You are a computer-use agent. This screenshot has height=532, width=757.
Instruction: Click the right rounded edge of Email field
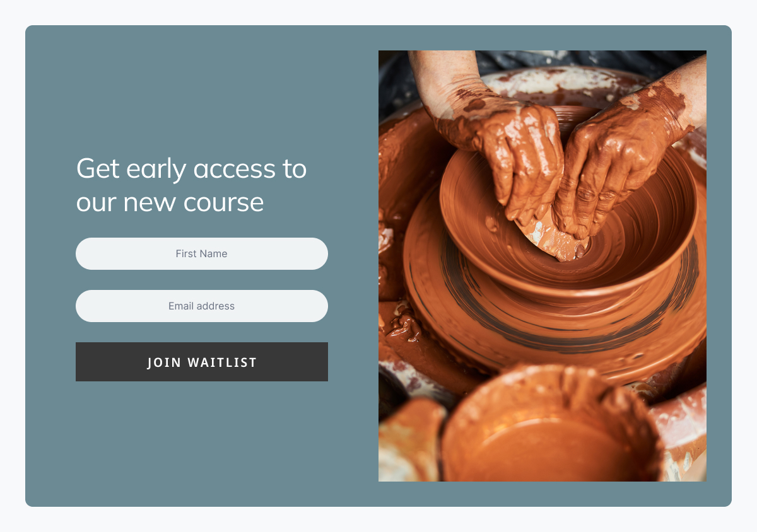click(319, 306)
